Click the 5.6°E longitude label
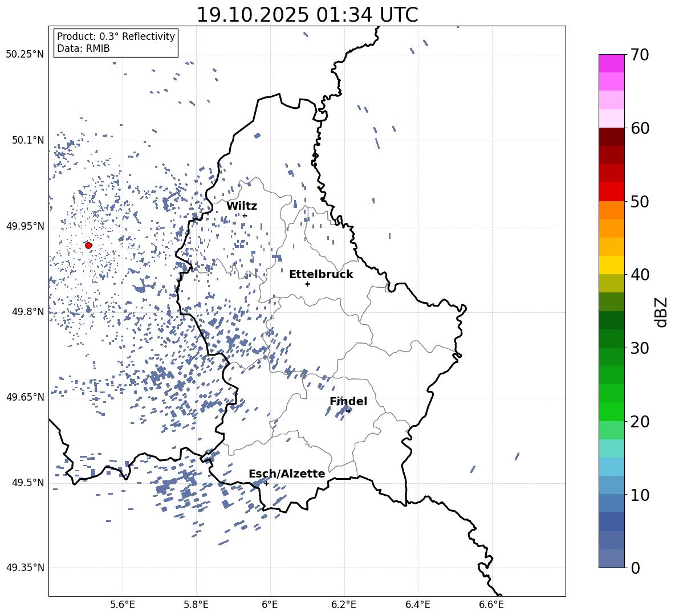This screenshot has height=616, width=675. click(x=123, y=605)
